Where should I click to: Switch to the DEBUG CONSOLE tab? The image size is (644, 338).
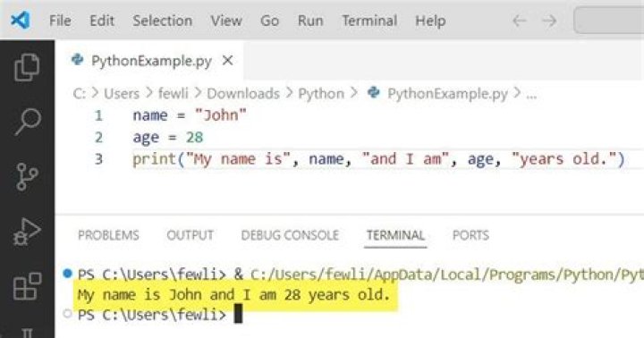coord(290,235)
